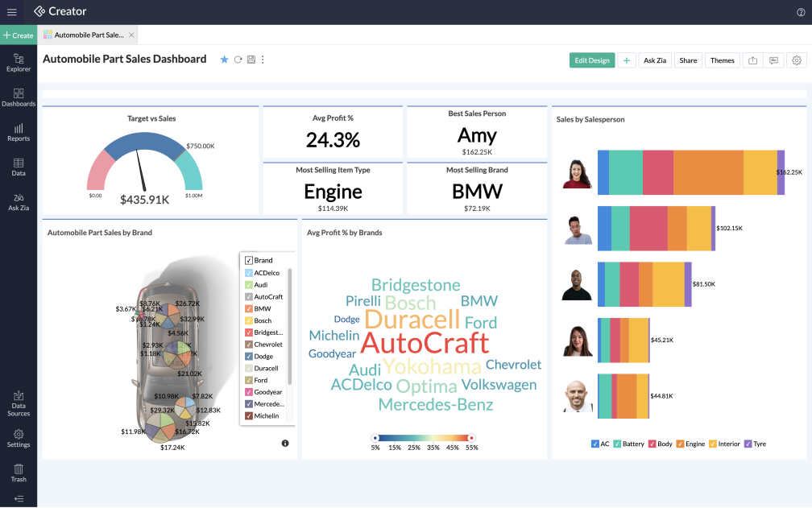Save the dashboard with disk icon
Image resolution: width=812 pixels, height=508 pixels.
pos(251,60)
